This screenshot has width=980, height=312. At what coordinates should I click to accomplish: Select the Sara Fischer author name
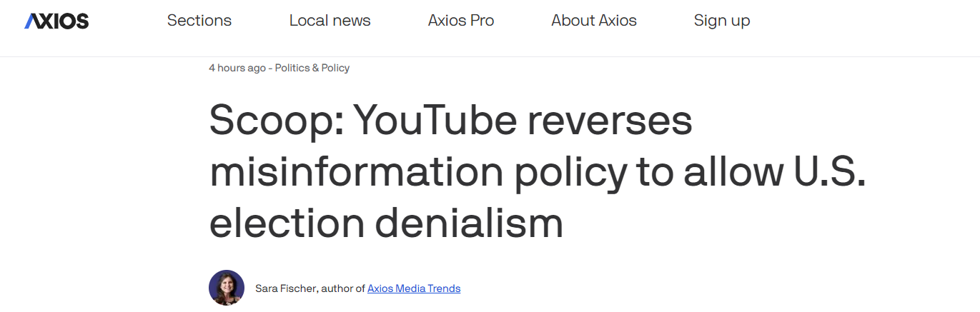(285, 288)
